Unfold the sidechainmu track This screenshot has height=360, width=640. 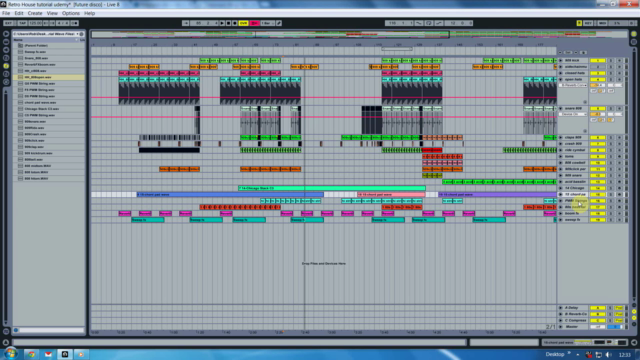click(x=560, y=67)
